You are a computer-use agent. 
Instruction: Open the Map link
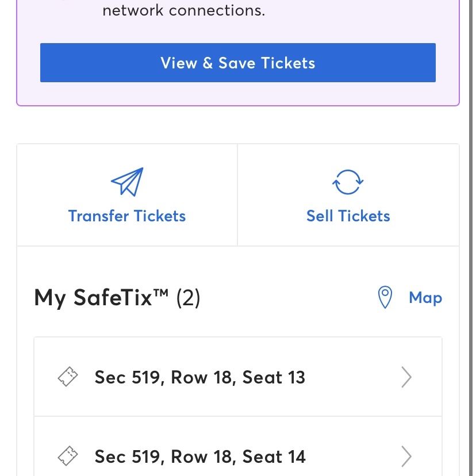425,298
